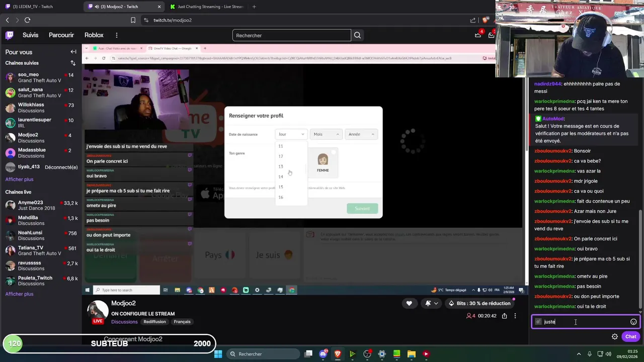
Task: Open the site info icon before the URL
Action: pos(146,20)
